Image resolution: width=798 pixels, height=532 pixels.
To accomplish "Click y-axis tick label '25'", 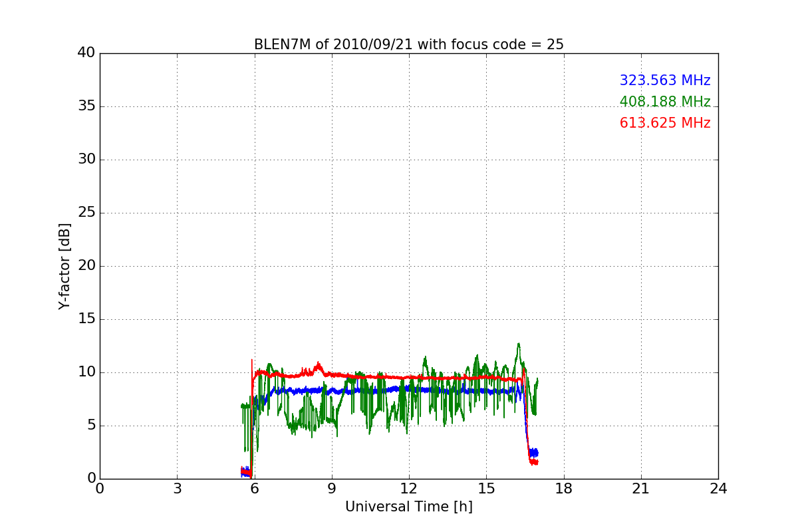I will (86, 213).
